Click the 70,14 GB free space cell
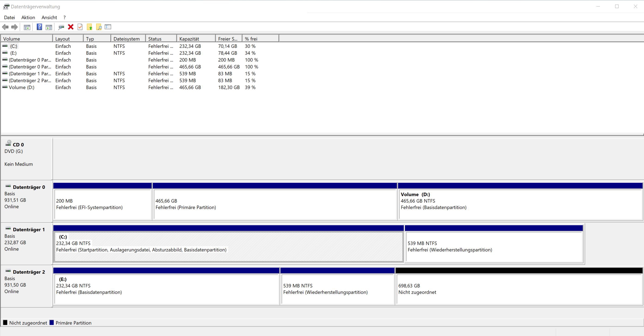Image resolution: width=644 pixels, height=336 pixels. click(x=227, y=46)
